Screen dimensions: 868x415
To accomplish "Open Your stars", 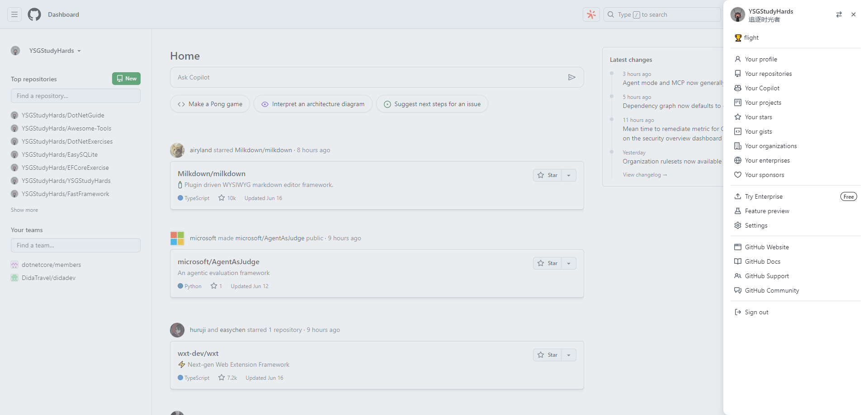I will [x=796, y=117].
